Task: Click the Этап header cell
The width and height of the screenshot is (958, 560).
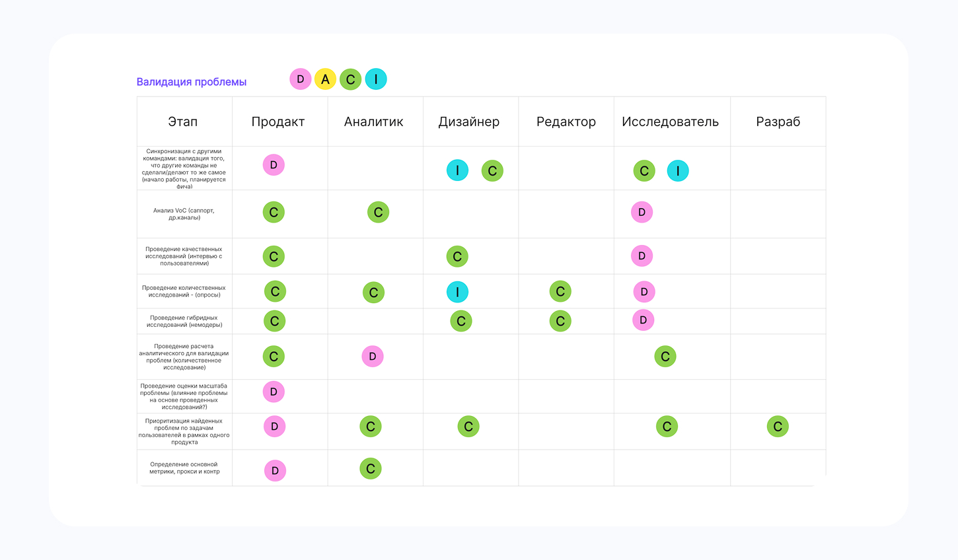Action: pyautogui.click(x=183, y=122)
